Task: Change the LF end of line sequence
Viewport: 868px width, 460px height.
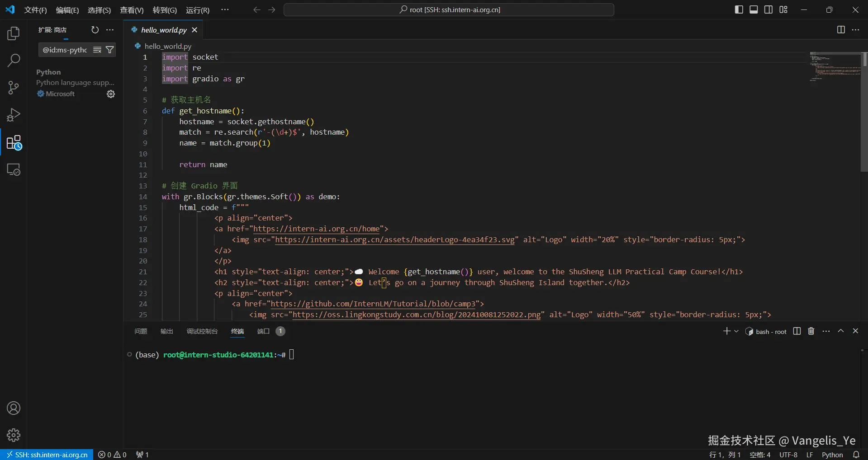Action: point(810,455)
